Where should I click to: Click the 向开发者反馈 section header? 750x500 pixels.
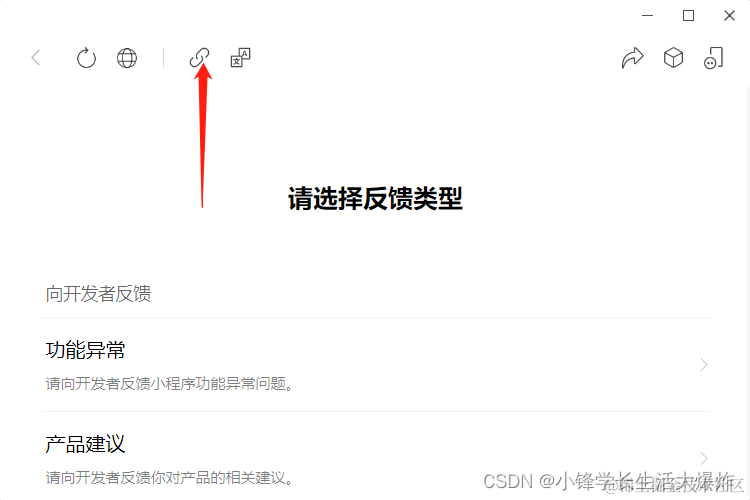(98, 294)
